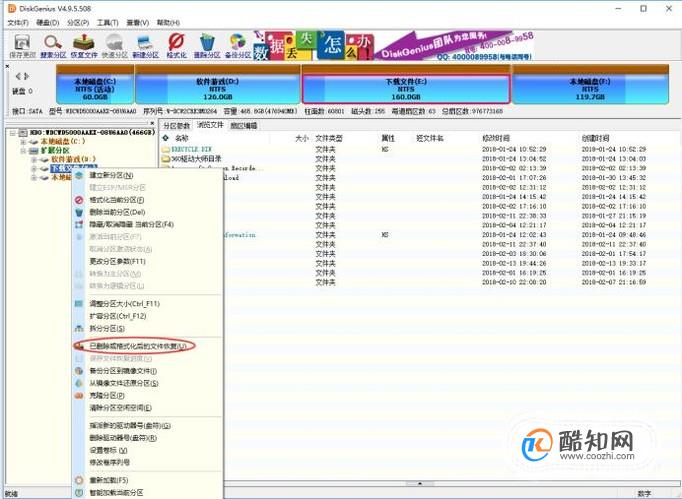Click the 360驱动大师目录 folder icon

pos(166,159)
